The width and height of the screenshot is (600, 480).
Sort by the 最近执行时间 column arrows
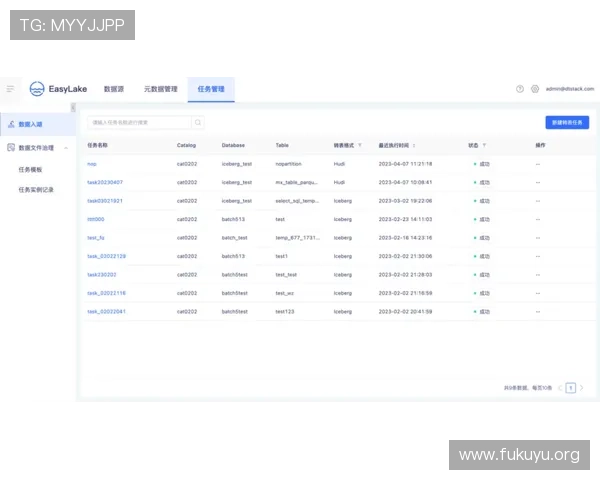[414, 145]
